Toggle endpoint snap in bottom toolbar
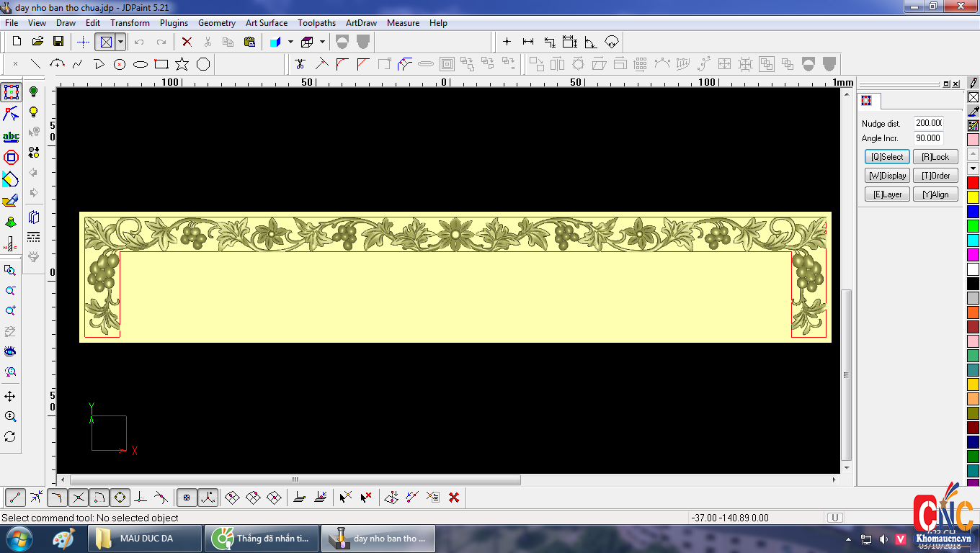The height and width of the screenshot is (553, 980). click(16, 497)
